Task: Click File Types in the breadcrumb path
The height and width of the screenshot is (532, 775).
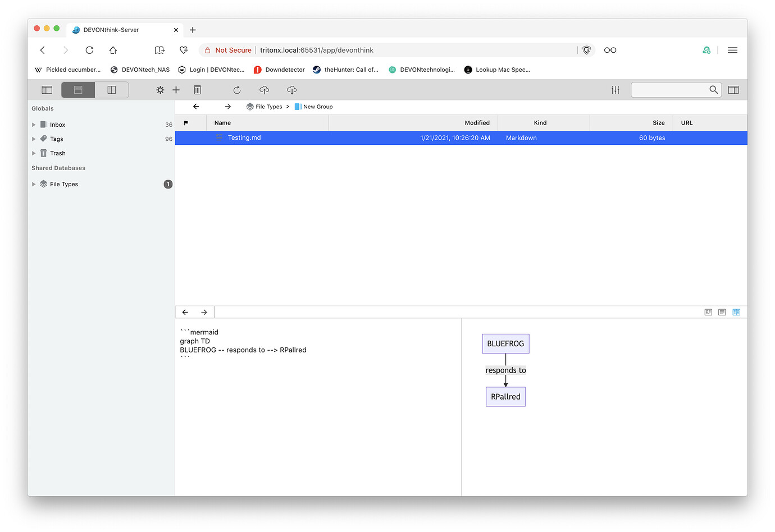Action: (267, 106)
